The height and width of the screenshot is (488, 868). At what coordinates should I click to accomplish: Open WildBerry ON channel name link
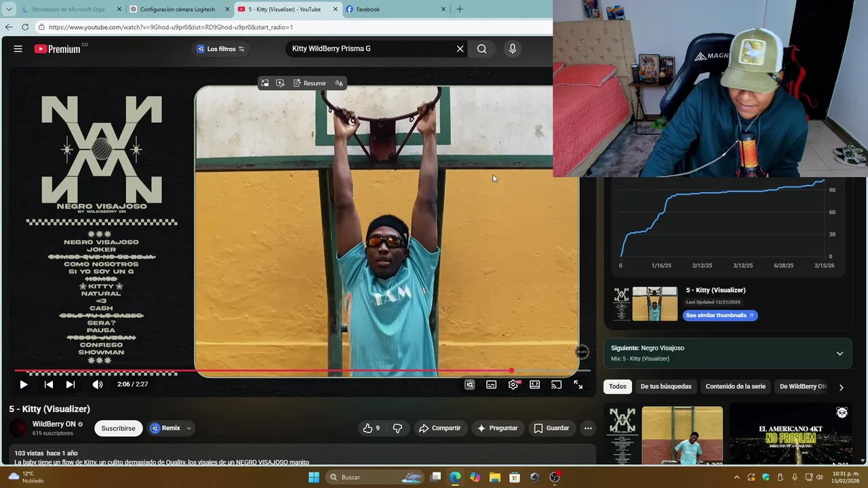(x=54, y=424)
